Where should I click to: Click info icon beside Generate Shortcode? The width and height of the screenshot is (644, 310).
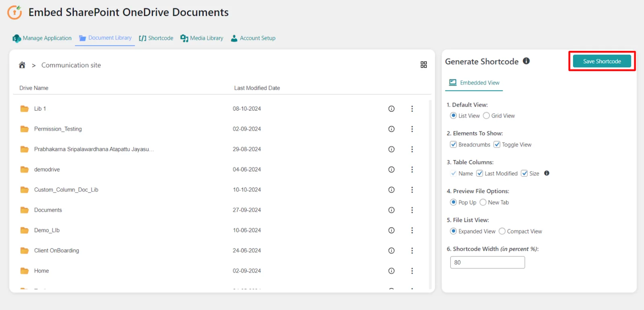[x=526, y=61]
